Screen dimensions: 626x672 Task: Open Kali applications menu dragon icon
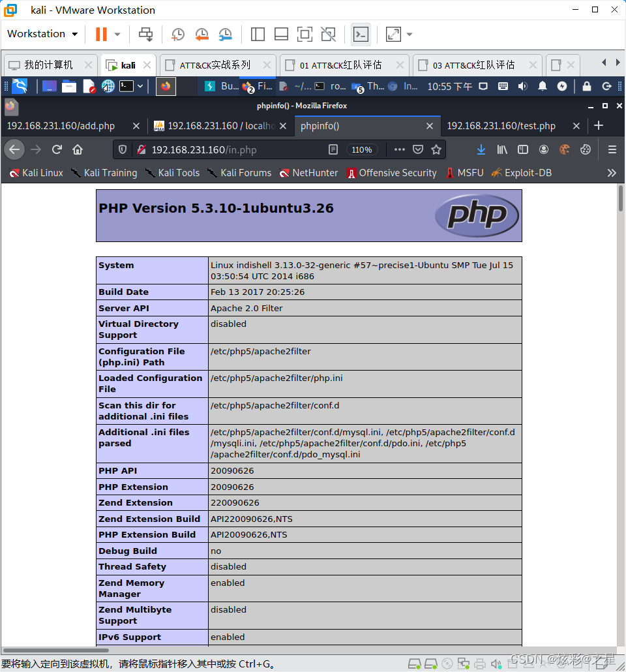tap(20, 86)
